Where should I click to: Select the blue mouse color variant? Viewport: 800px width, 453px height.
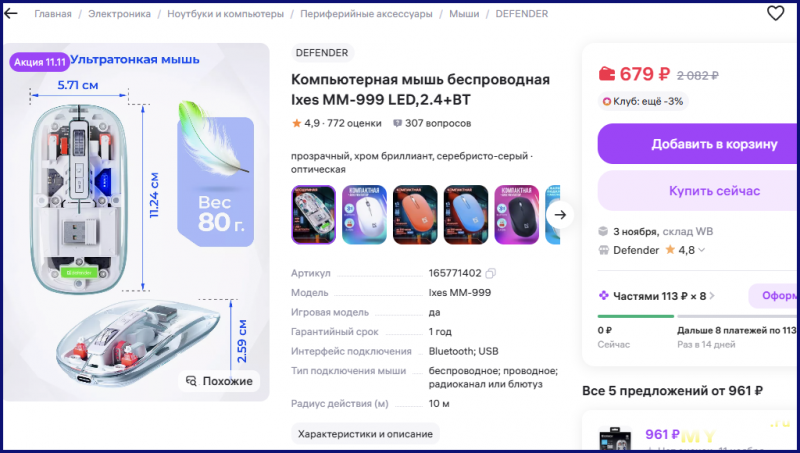466,215
